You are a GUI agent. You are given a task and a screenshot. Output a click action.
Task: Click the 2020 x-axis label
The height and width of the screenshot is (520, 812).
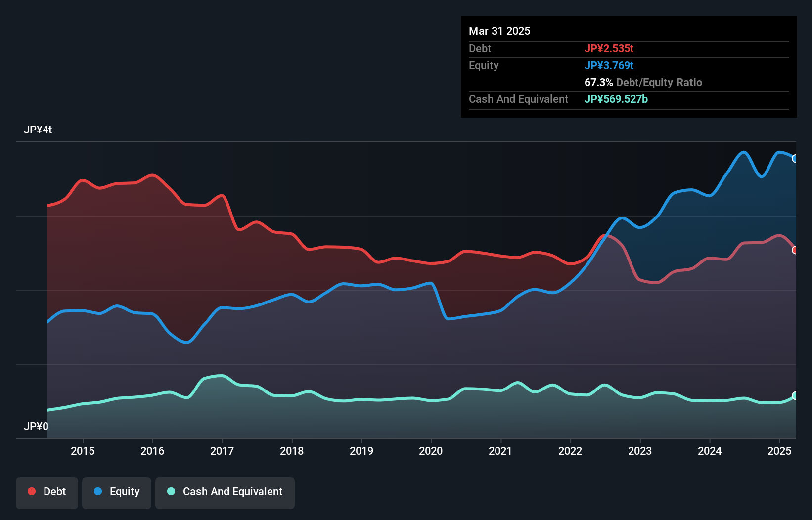click(431, 451)
